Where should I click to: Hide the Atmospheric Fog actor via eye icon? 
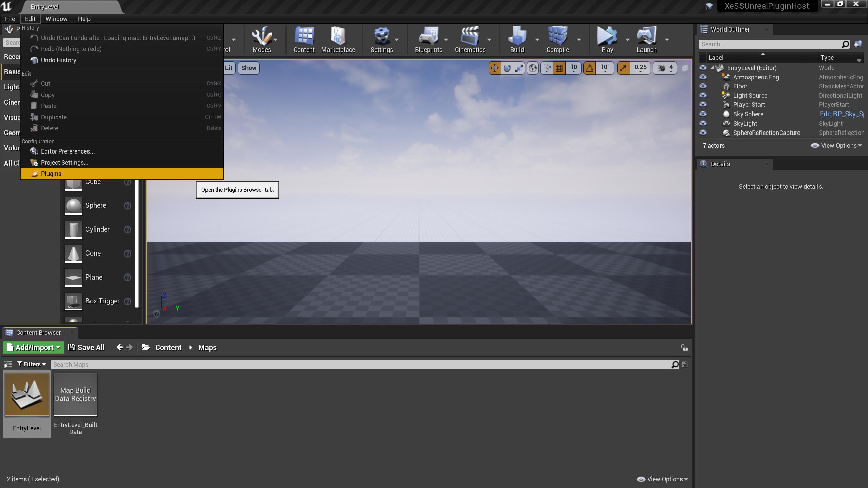(x=703, y=77)
